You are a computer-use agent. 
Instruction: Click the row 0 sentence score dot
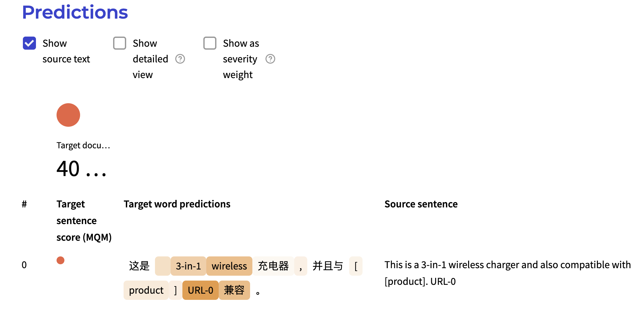pyautogui.click(x=60, y=260)
